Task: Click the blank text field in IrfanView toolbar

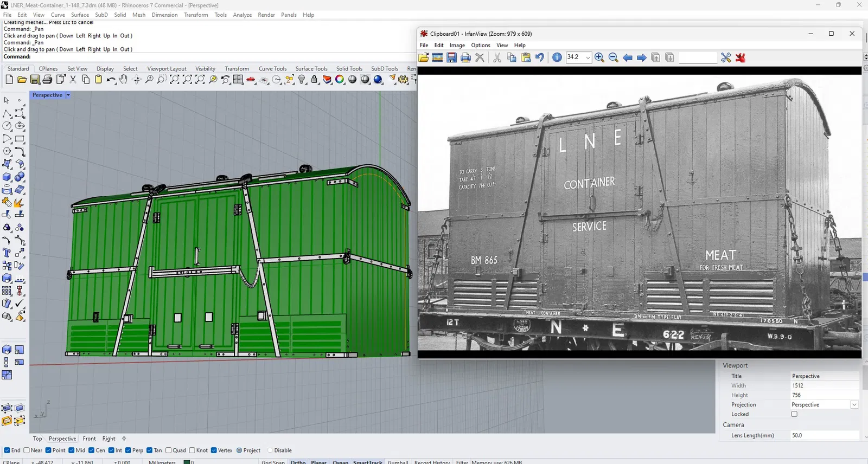Action: pyautogui.click(x=698, y=57)
